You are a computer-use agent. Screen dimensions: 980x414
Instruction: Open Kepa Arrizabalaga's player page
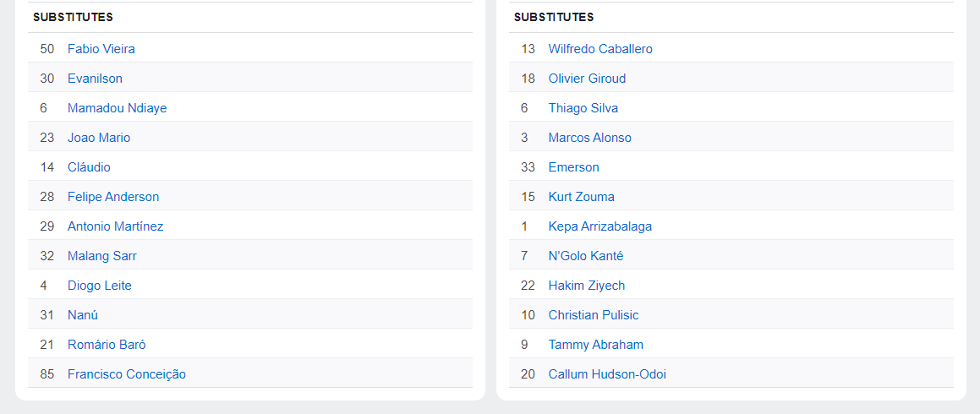[599, 226]
